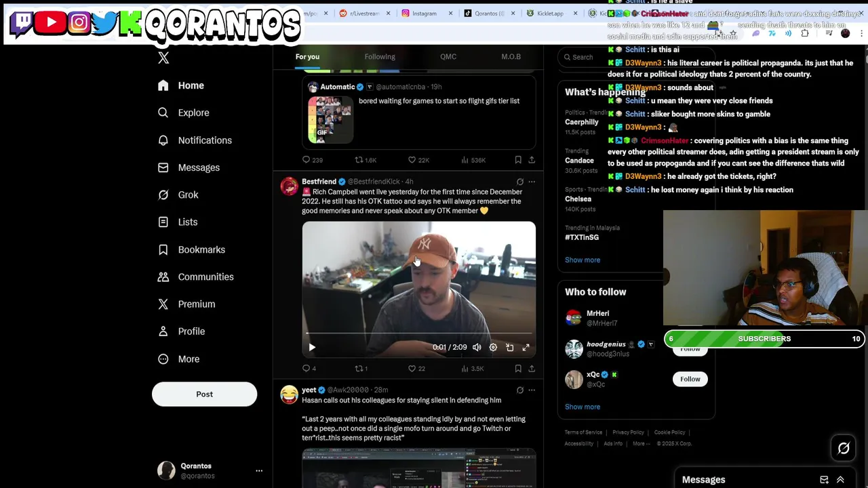Open Bestfriend's profile avatar

pyautogui.click(x=289, y=186)
